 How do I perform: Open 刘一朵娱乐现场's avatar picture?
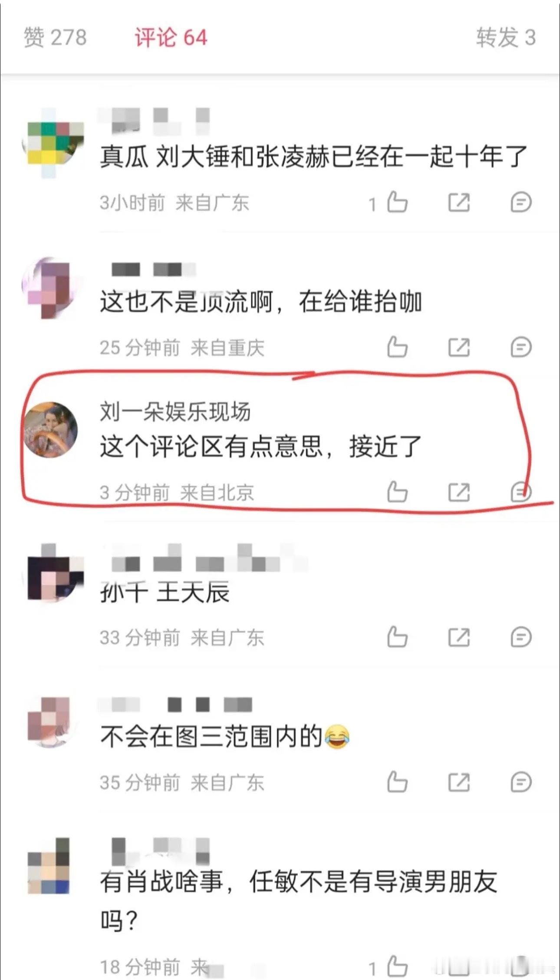[50, 430]
